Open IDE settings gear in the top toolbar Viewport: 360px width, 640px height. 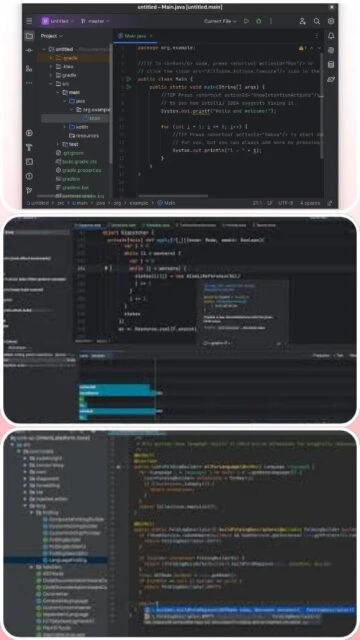(331, 21)
